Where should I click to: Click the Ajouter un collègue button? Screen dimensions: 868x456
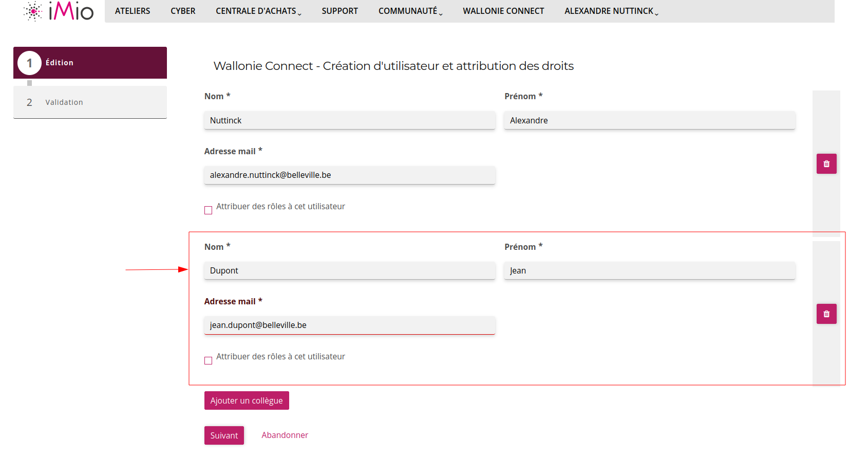click(x=247, y=400)
